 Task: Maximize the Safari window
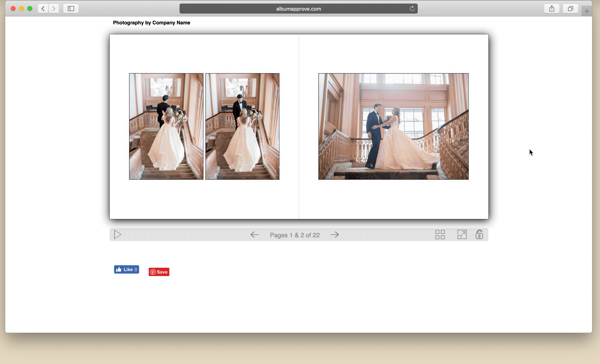pyautogui.click(x=30, y=9)
